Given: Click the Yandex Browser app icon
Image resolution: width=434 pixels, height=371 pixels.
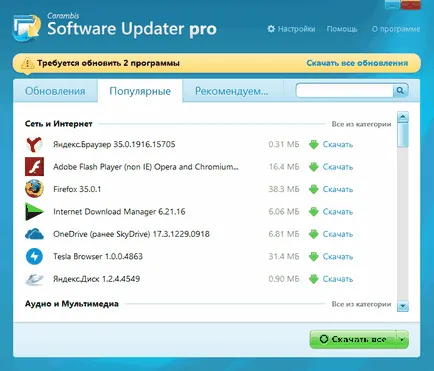Looking at the screenshot, I should (x=34, y=144).
